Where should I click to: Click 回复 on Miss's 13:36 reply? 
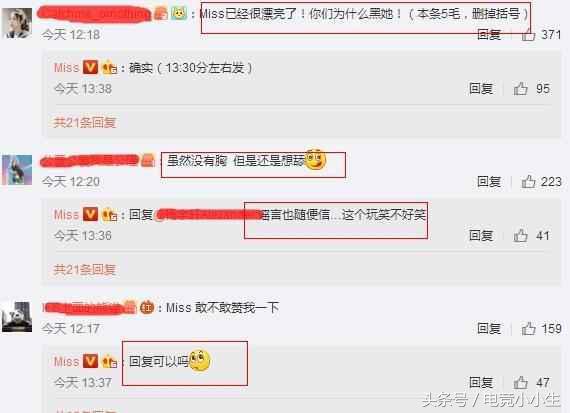click(x=481, y=236)
